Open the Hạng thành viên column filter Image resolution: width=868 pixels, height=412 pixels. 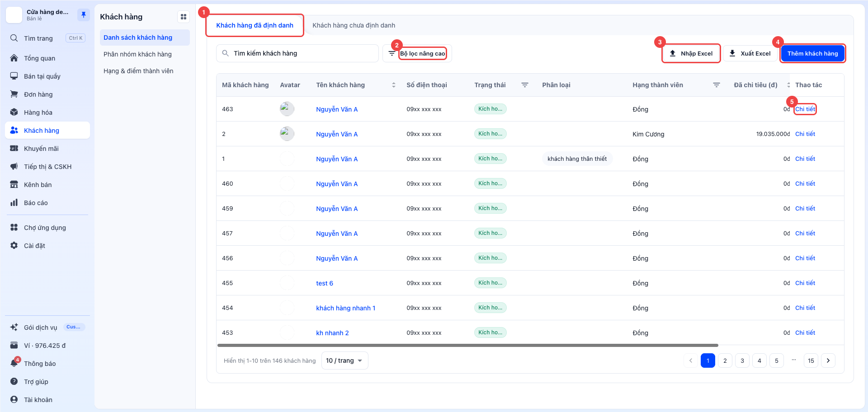coord(717,85)
